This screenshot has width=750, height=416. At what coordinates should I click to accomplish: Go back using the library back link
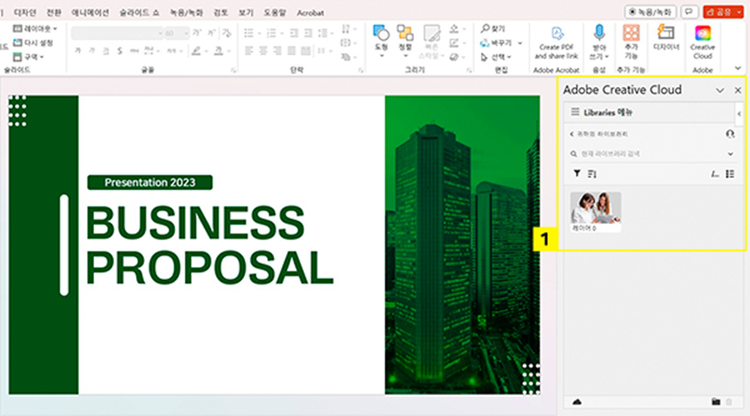point(598,134)
